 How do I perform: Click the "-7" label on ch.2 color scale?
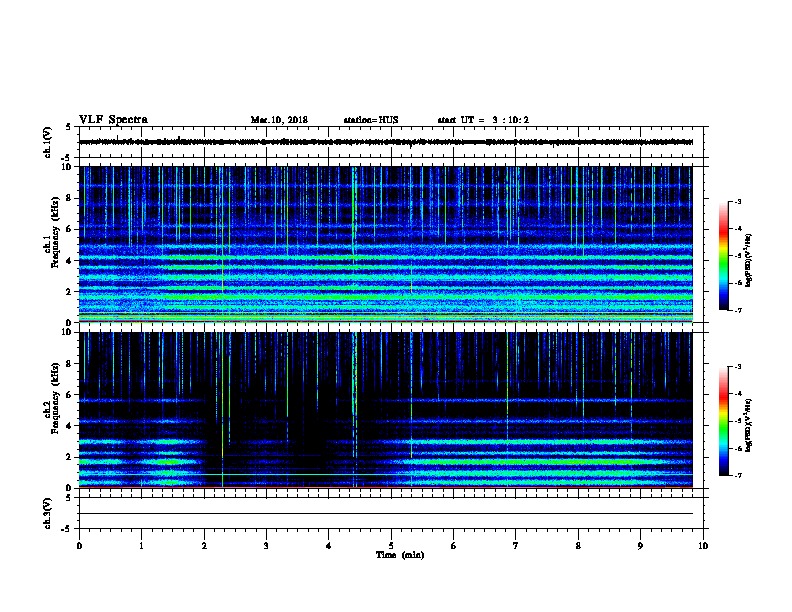737,476
